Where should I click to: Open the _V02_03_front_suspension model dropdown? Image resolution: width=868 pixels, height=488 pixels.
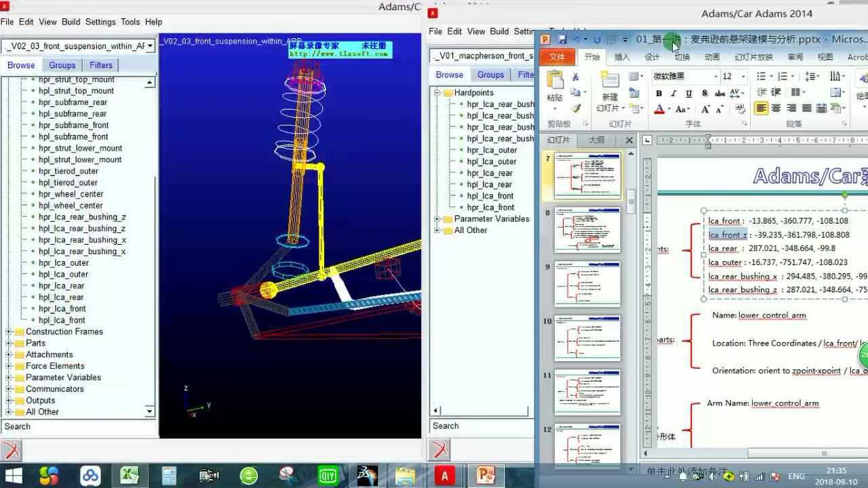click(150, 46)
